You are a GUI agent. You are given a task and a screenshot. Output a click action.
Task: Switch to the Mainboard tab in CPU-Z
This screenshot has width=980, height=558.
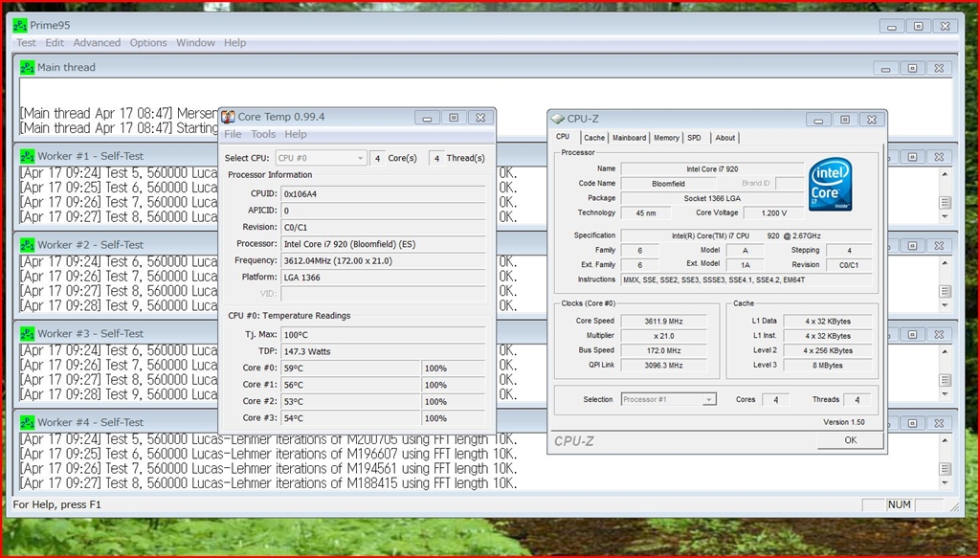(629, 138)
